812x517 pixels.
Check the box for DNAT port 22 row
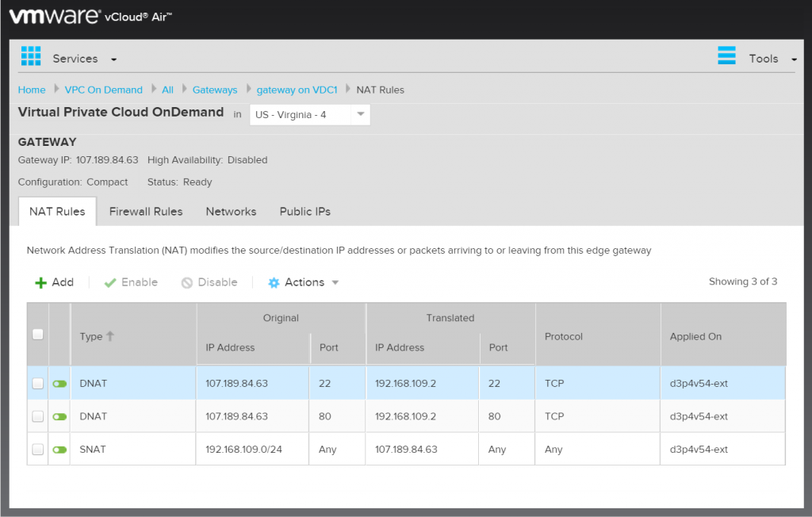38,383
